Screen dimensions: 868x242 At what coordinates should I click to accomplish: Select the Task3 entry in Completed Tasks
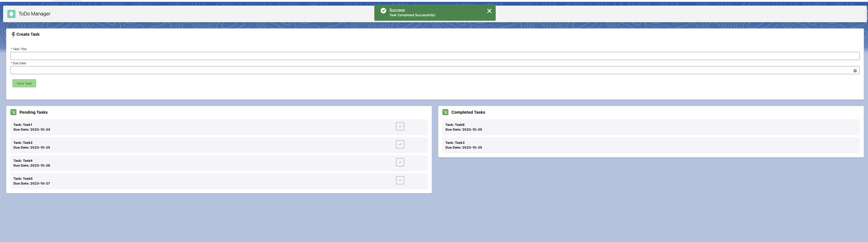pos(463,145)
